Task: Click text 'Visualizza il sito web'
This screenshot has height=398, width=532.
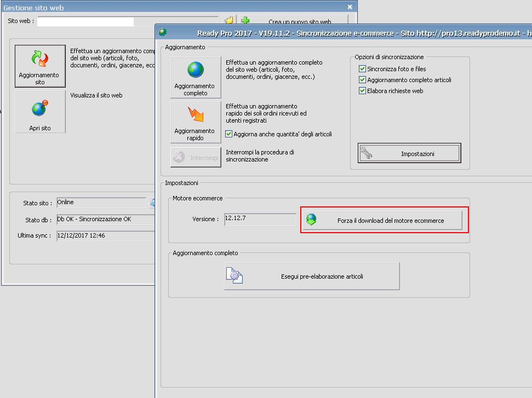Action: pos(96,95)
